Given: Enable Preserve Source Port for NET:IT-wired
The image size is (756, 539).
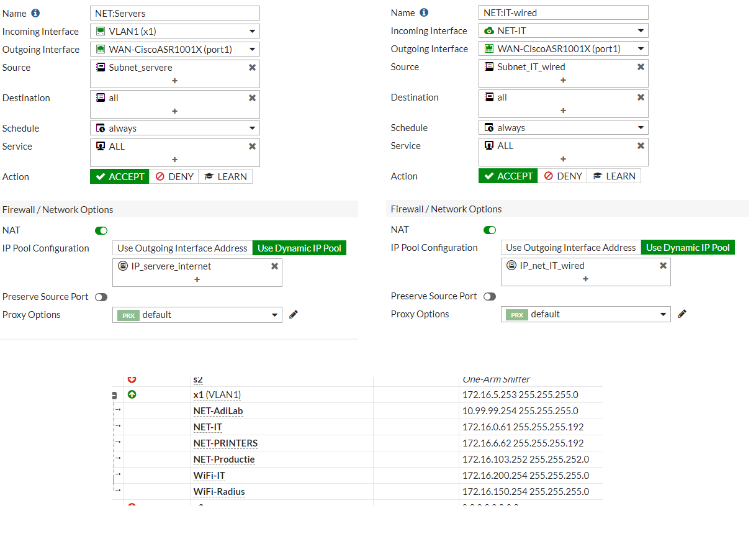Looking at the screenshot, I should pos(490,296).
